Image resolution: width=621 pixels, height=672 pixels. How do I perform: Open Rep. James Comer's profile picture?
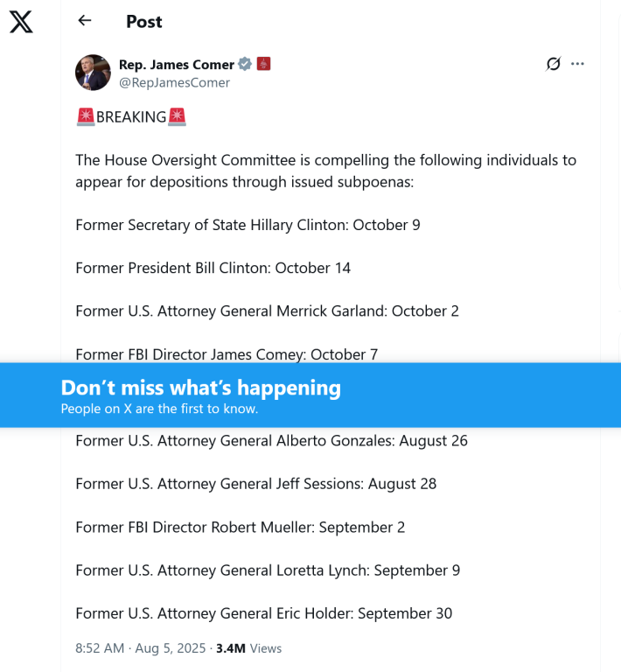[x=93, y=73]
